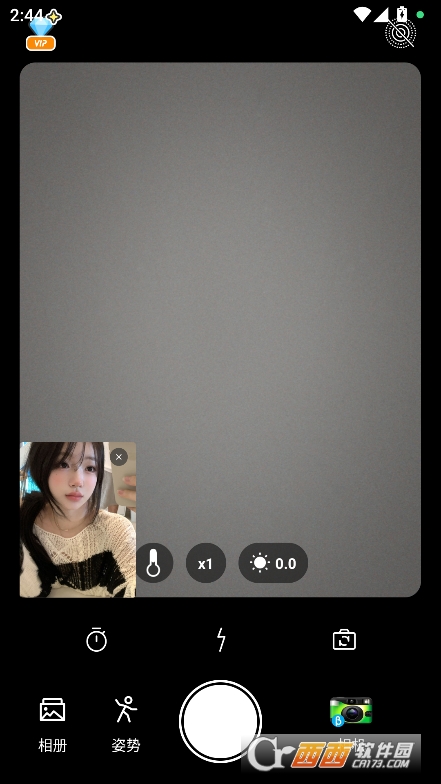Toggle the flash lightning bolt
Viewport: 441px width, 784px height.
[x=220, y=640]
